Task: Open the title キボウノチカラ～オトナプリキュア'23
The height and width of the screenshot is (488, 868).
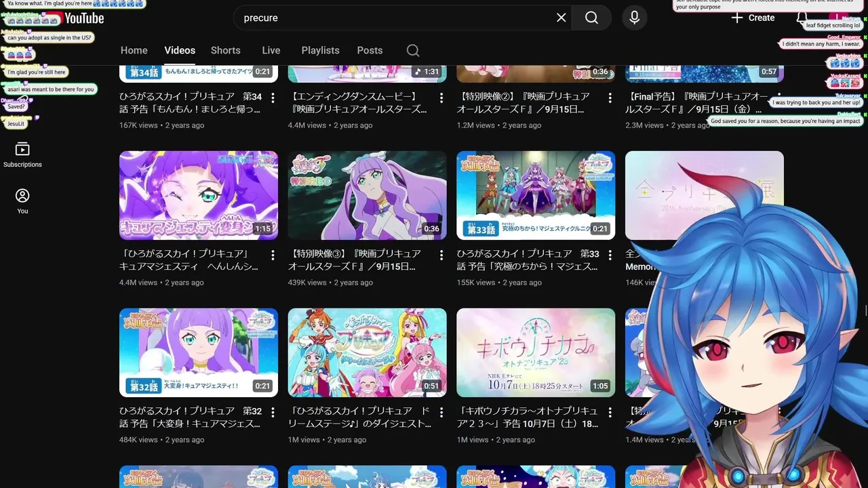Action: (x=528, y=418)
